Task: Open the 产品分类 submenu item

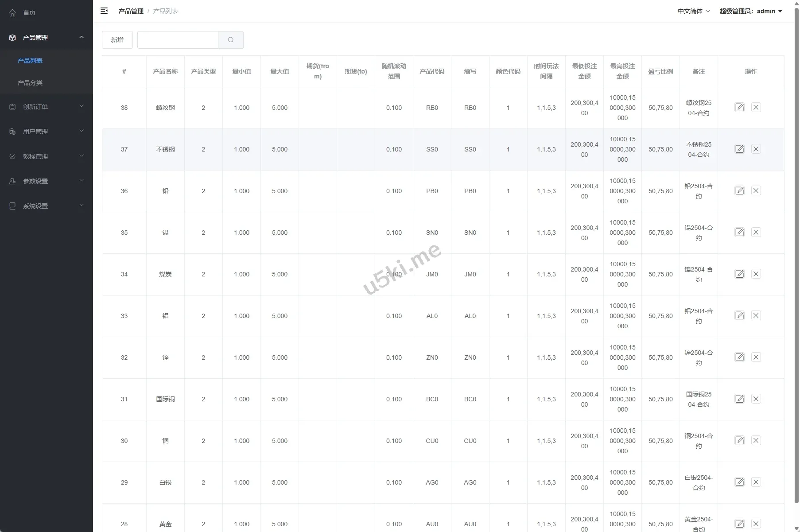Action: click(x=30, y=83)
